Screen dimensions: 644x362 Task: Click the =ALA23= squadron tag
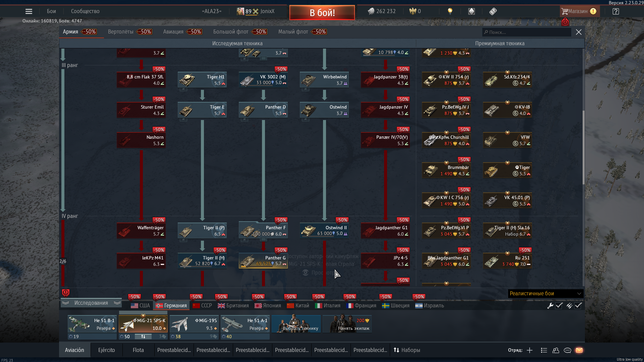[x=212, y=11]
